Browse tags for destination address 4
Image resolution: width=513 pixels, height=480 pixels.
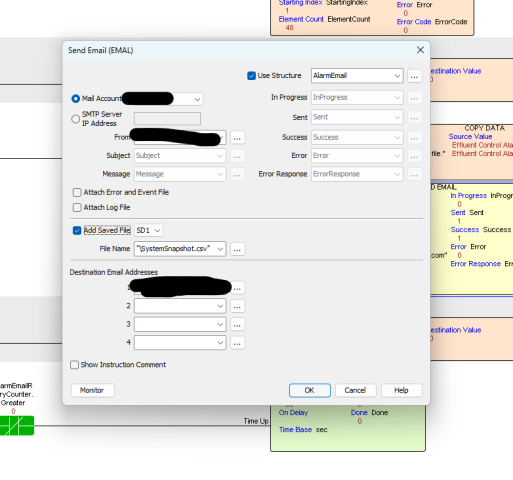237,343
